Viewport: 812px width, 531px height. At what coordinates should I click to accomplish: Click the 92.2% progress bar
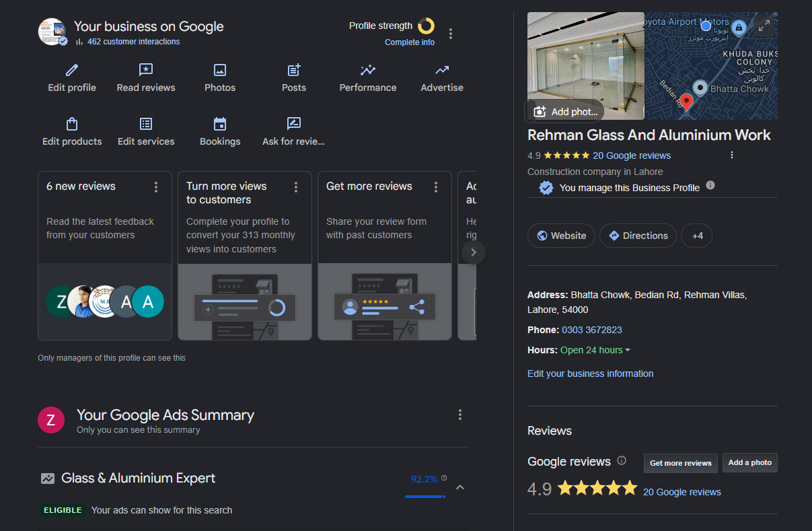click(x=425, y=497)
